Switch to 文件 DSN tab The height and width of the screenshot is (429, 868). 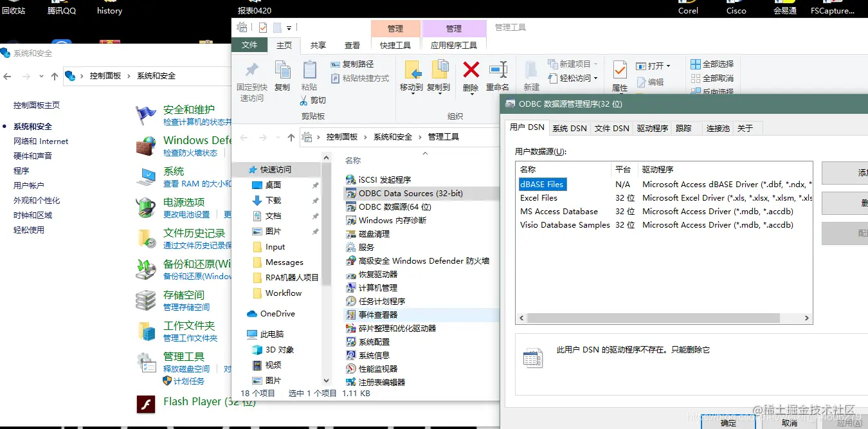tap(612, 128)
